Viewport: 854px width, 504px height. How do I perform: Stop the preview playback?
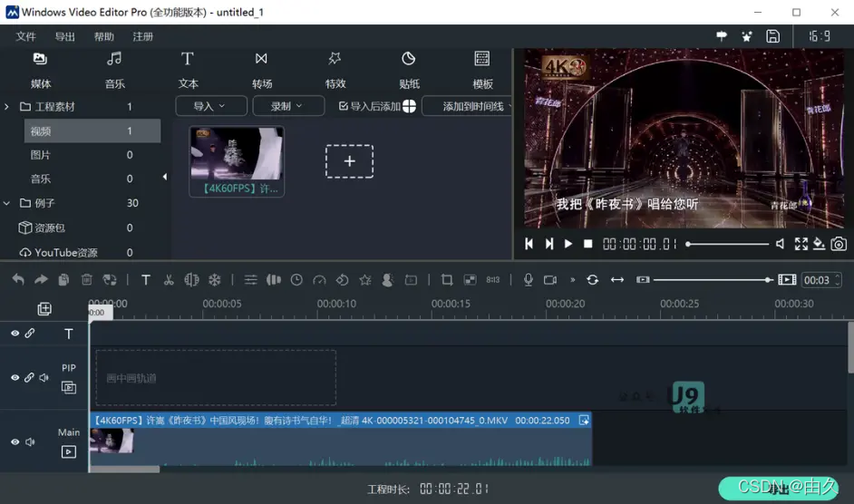pos(587,244)
